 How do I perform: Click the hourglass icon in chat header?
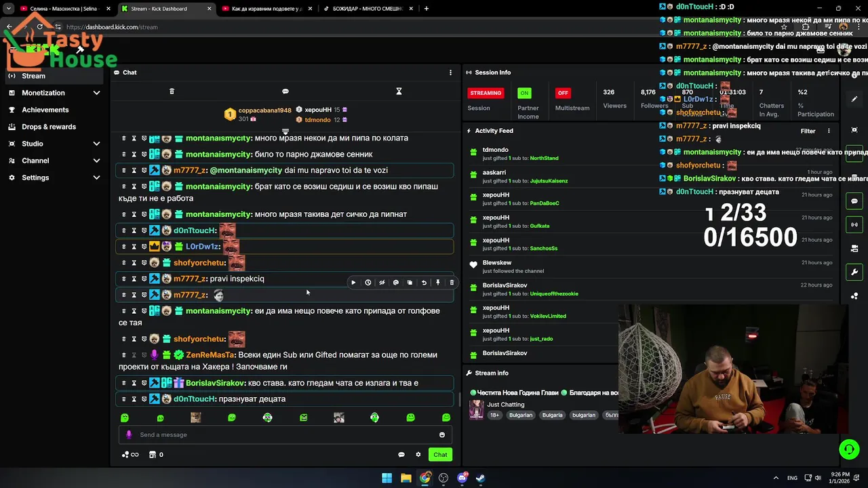[399, 91]
